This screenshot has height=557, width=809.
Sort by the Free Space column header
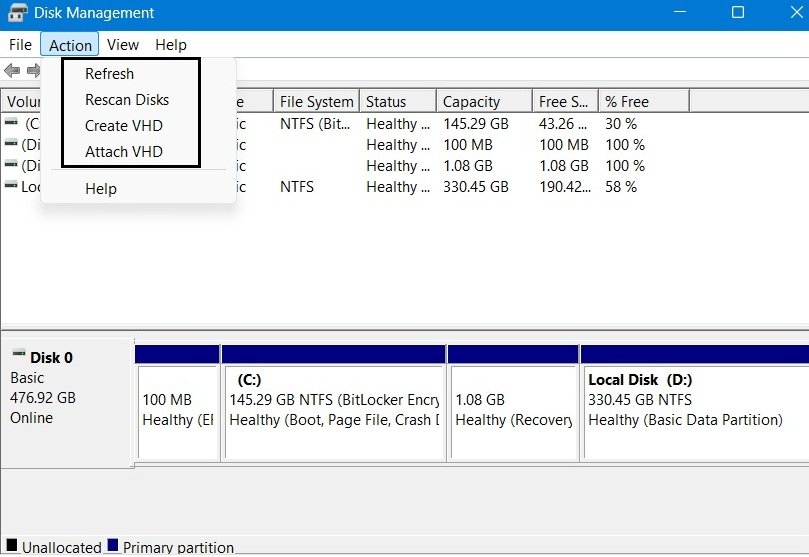565,102
